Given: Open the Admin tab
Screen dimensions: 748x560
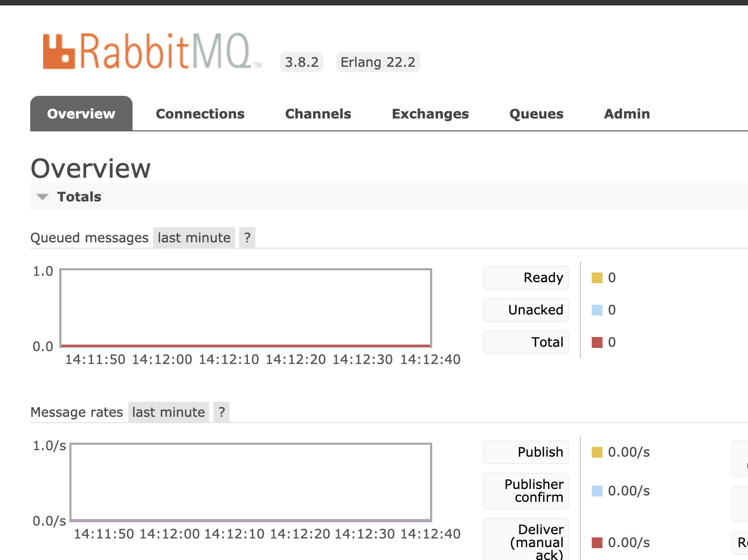Looking at the screenshot, I should [x=627, y=114].
